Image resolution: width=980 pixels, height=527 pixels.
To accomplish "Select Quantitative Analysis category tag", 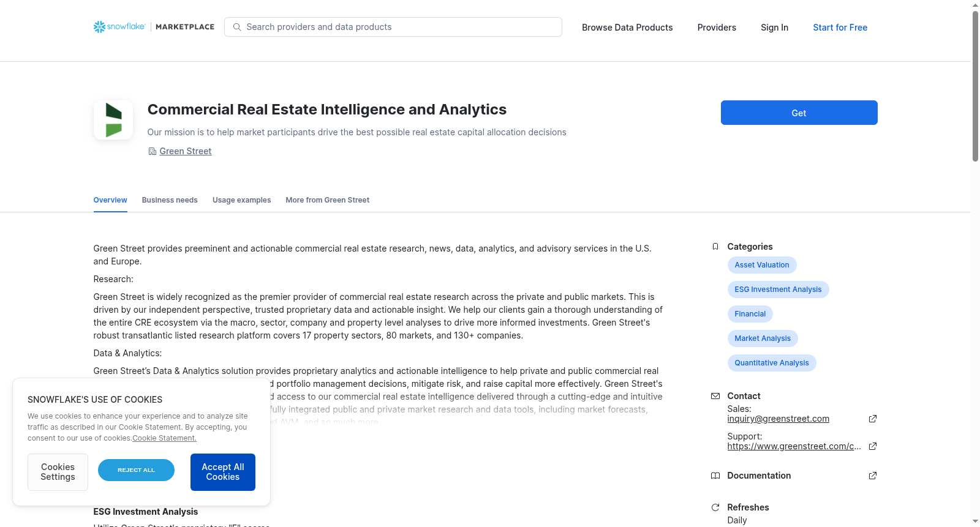I will tap(772, 363).
